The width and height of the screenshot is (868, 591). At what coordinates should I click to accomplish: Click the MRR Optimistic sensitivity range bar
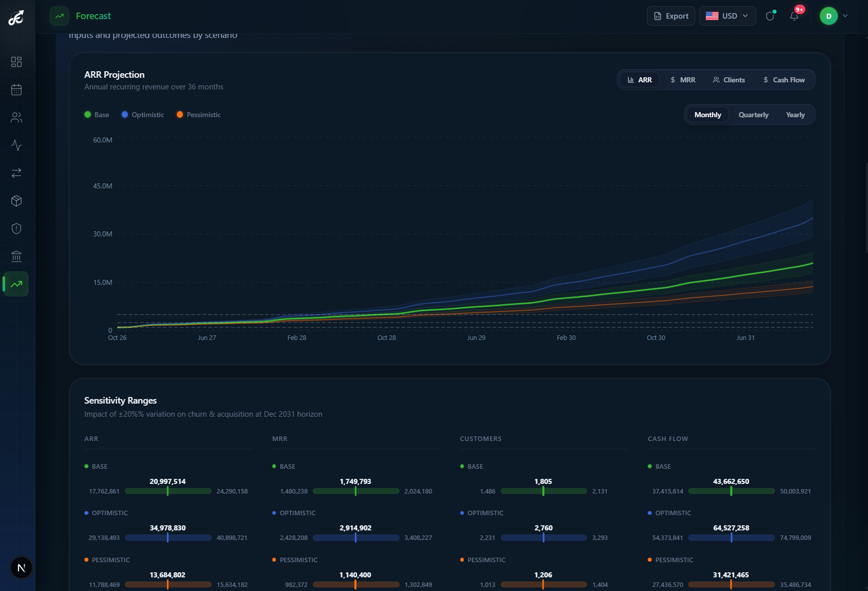click(x=356, y=537)
